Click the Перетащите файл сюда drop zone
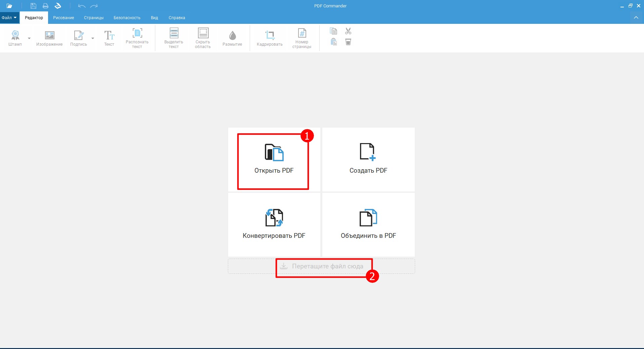644x349 pixels. [321, 266]
